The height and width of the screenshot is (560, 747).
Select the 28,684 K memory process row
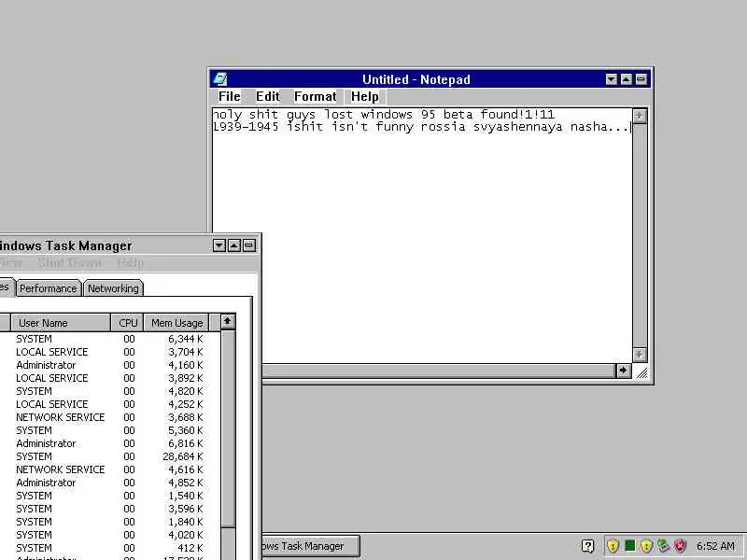tap(110, 456)
